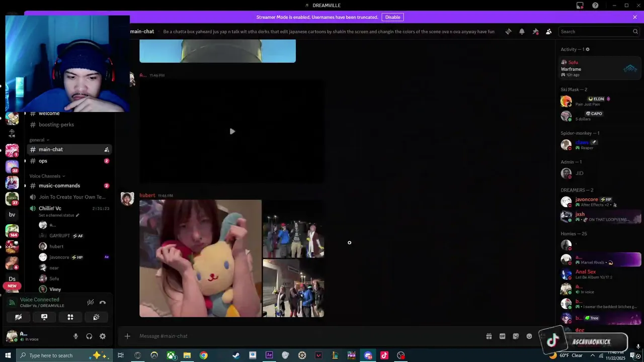This screenshot has width=644, height=362.
Task: Open the Voice Connected connection info
Action: 40,299
